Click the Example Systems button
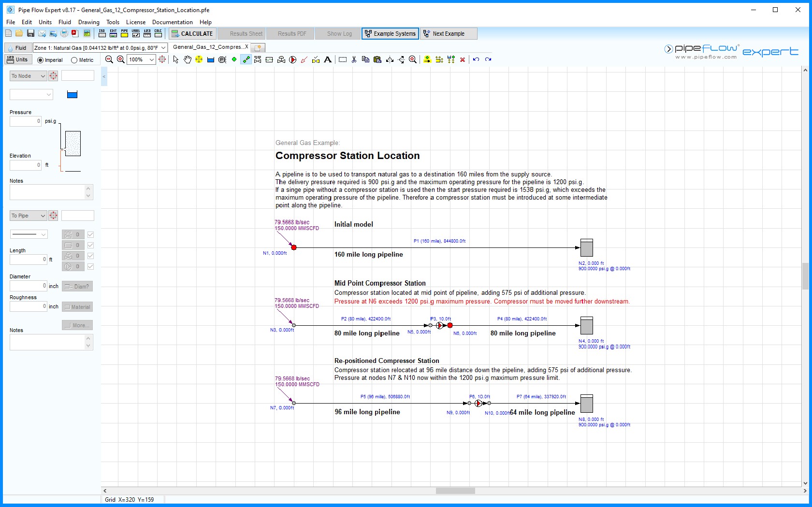812x507 pixels. [x=390, y=34]
